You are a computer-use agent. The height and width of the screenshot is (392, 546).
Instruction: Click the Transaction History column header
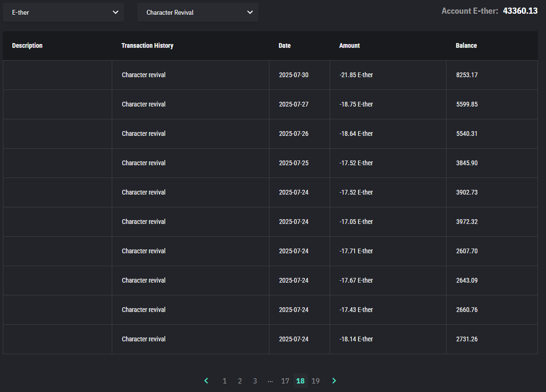[147, 45]
